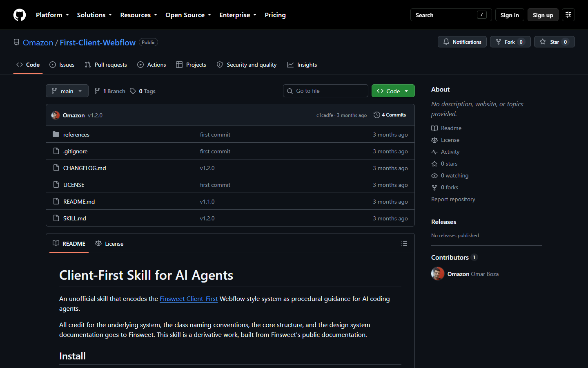Click the outline icon in README header
Viewport: 588px width, 368px height.
(404, 243)
